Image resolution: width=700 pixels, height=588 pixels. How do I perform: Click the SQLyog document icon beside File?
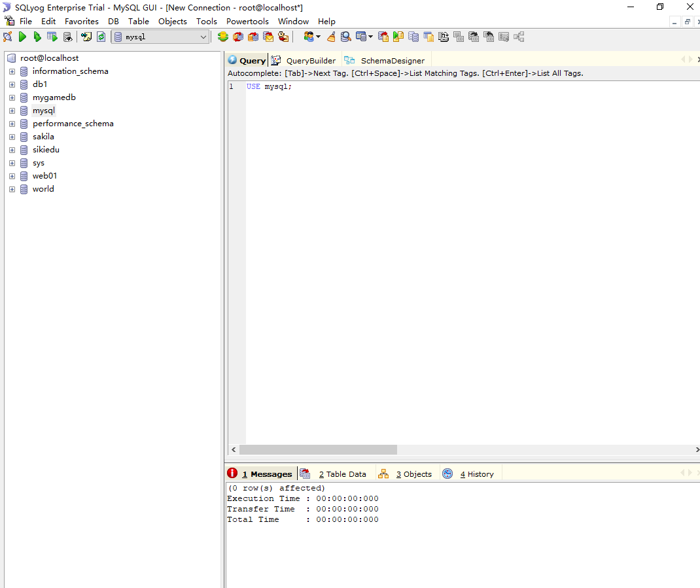tap(9, 21)
